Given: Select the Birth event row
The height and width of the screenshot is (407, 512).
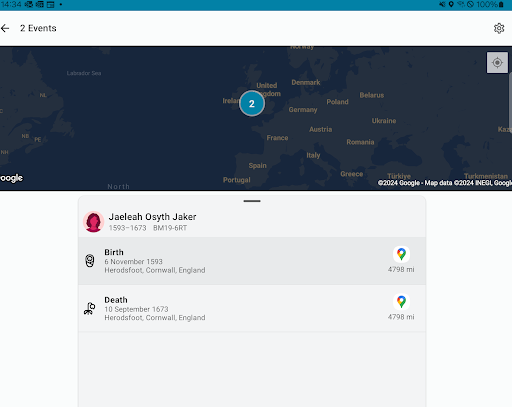Looking at the screenshot, I should (252, 261).
